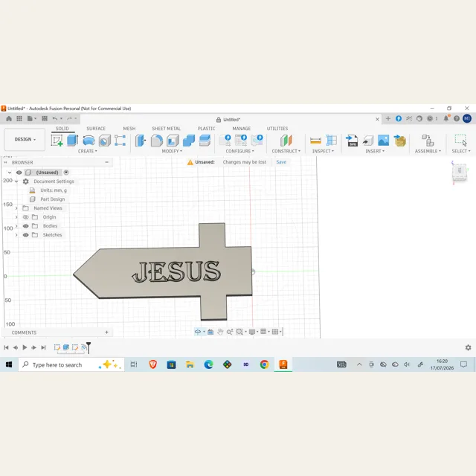
Task: Open the Help question mark icon
Action: click(457, 118)
